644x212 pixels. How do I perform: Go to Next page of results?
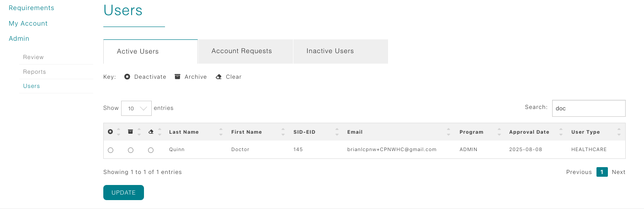tap(618, 172)
